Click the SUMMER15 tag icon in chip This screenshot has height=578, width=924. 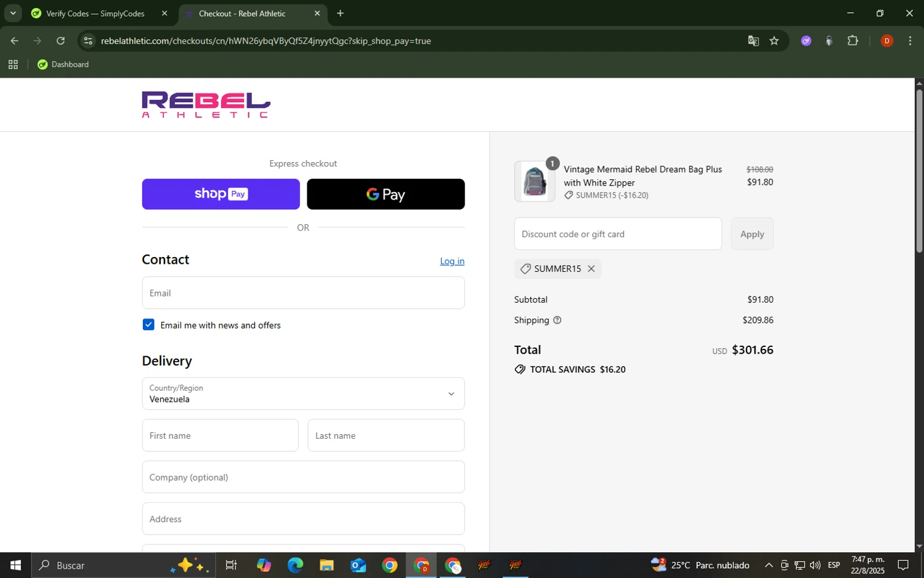tap(525, 269)
